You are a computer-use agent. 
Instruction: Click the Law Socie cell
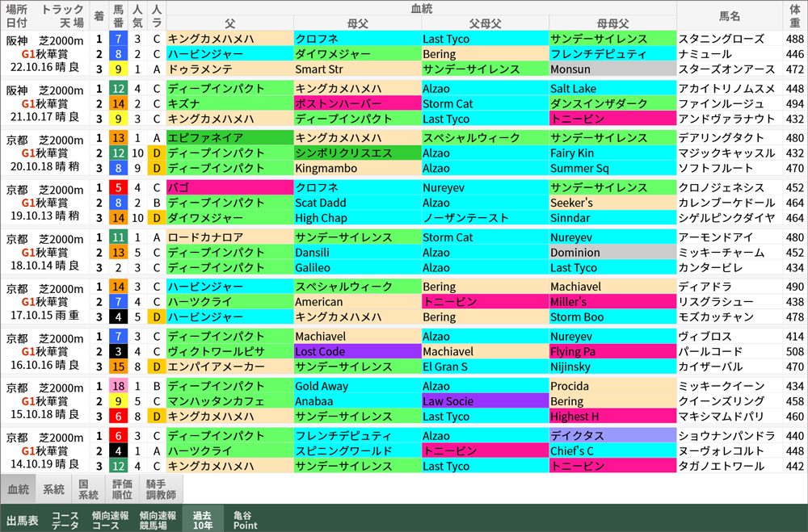(x=485, y=401)
